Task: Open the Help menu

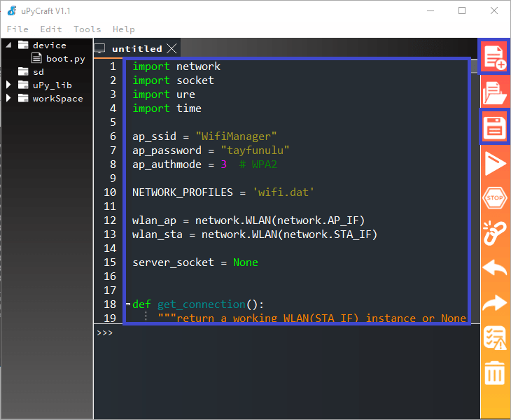Action: click(x=123, y=29)
